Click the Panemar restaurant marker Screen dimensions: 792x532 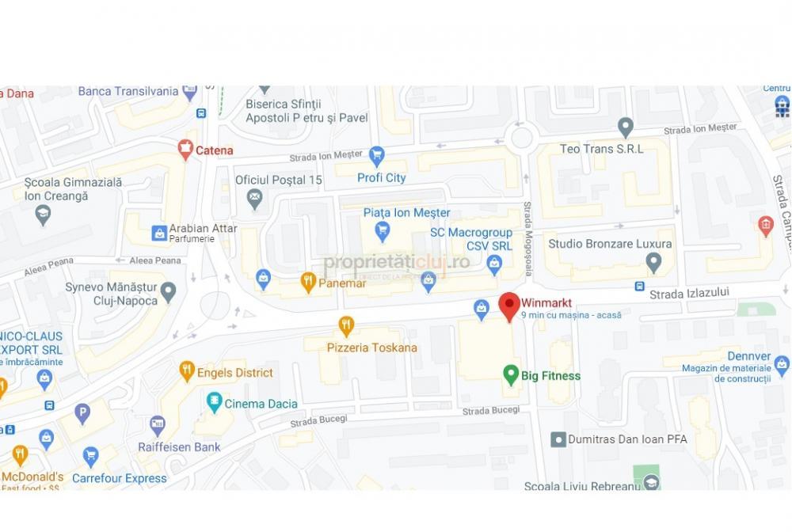(x=307, y=283)
